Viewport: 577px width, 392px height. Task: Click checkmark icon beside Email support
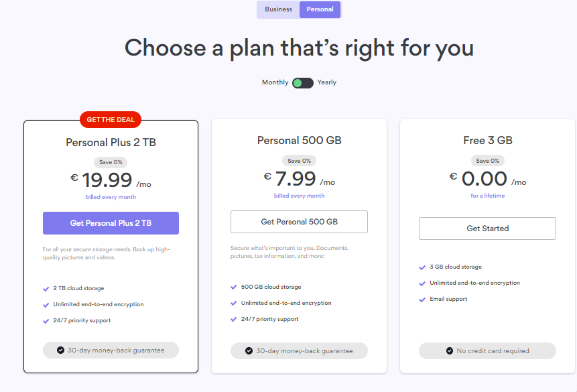click(422, 300)
